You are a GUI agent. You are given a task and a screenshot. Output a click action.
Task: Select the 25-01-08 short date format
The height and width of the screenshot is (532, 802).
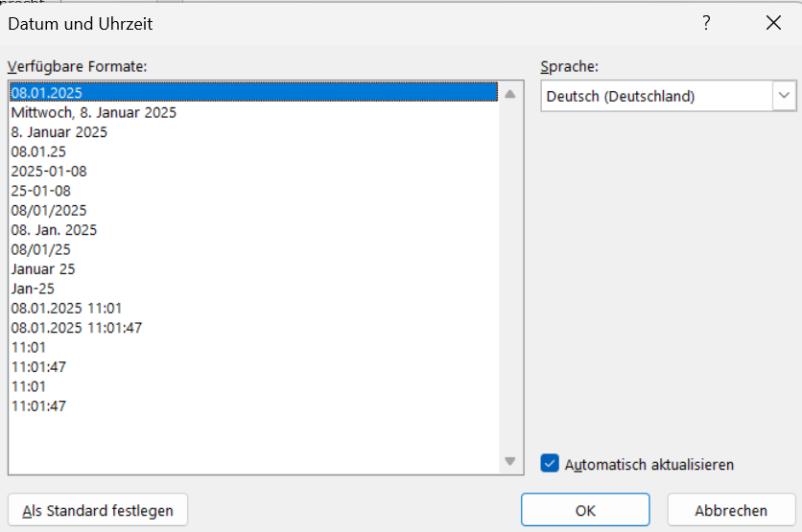tap(41, 191)
